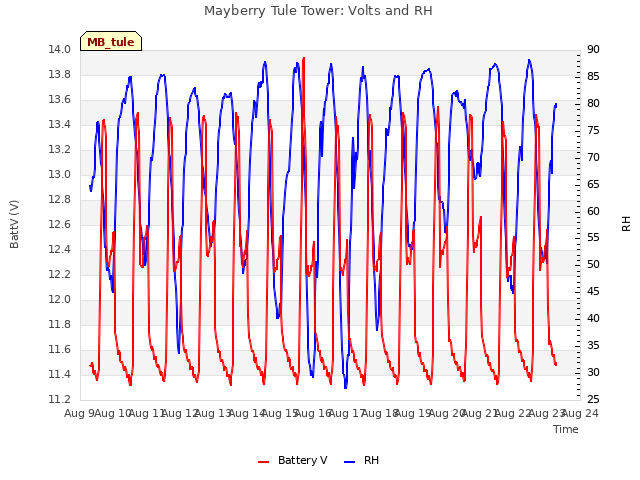Click the 50 right axis tick label
This screenshot has width=640, height=480.
pos(593,265)
